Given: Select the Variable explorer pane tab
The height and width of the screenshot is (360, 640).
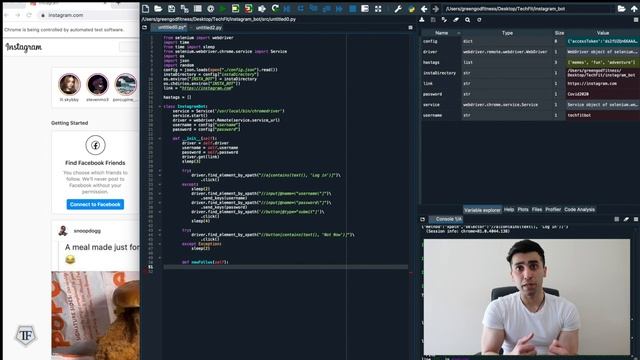Looking at the screenshot, I should click(482, 210).
